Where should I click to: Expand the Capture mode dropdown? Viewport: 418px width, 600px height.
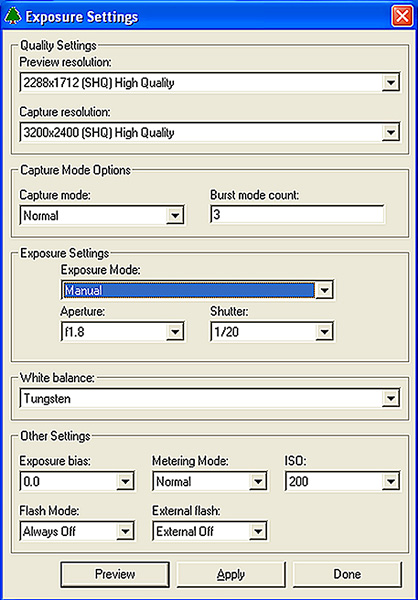click(x=175, y=216)
